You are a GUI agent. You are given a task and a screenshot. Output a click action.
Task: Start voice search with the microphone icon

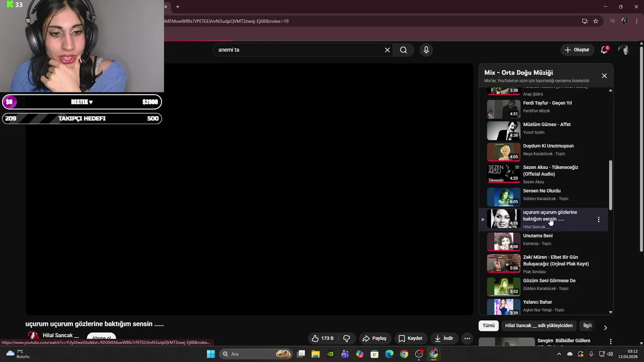coord(426,50)
